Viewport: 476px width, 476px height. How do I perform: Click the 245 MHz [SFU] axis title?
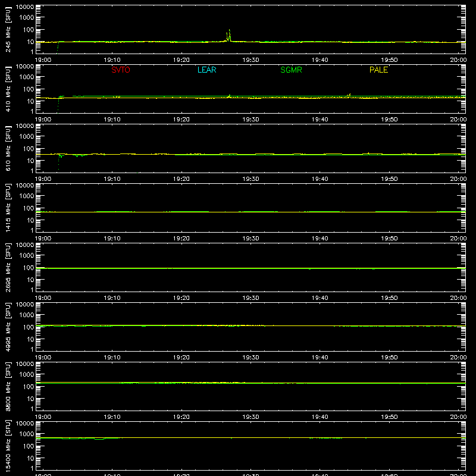pos(8,29)
